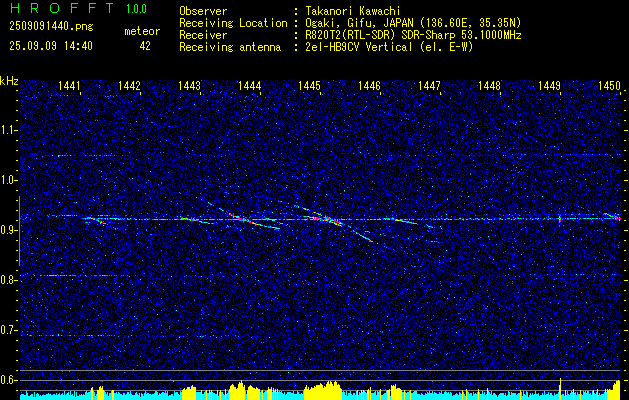Click the 0.7 frequency axis label
Screen dimensions: 629x400
7,330
